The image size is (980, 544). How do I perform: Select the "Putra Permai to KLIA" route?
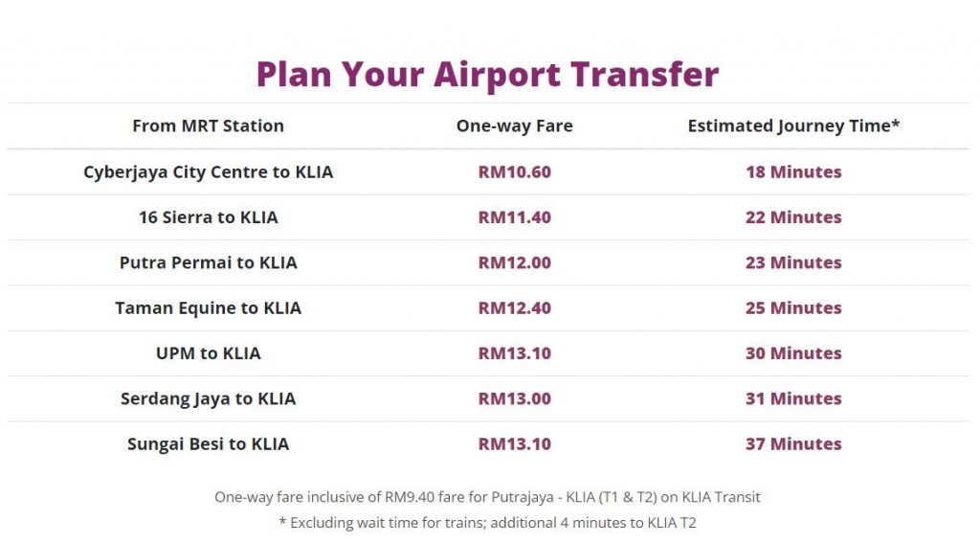point(208,262)
